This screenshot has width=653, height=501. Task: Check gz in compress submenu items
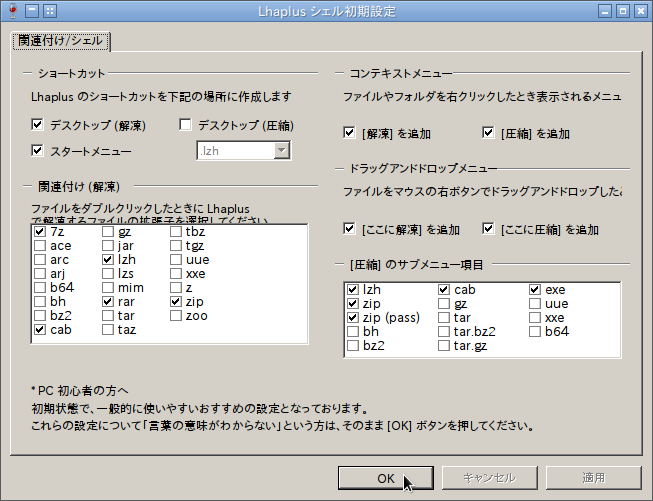click(444, 304)
